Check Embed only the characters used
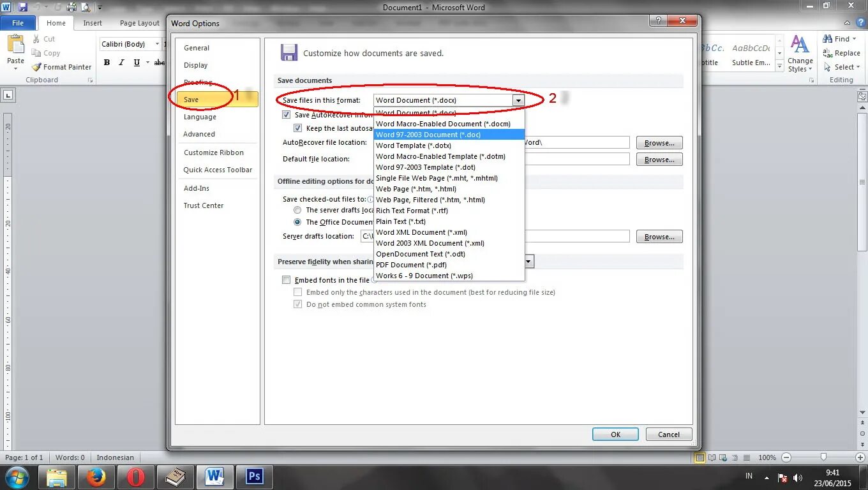The height and width of the screenshot is (490, 868). 298,292
